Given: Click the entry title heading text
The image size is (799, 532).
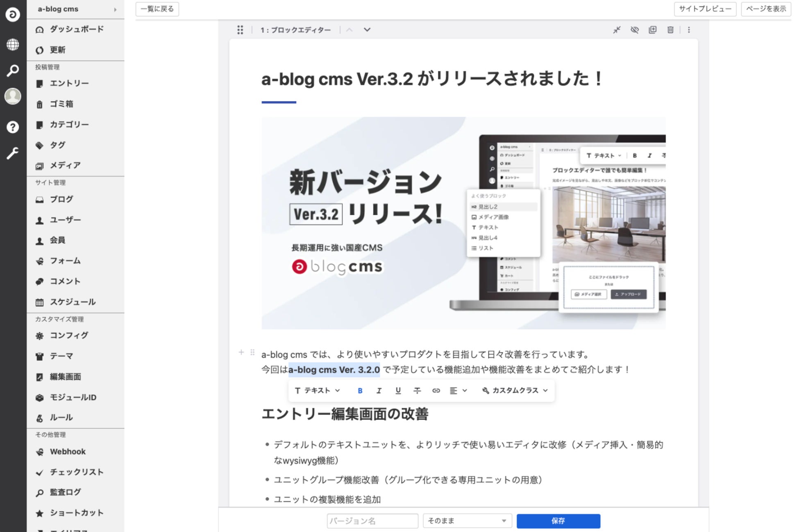Looking at the screenshot, I should click(x=432, y=79).
